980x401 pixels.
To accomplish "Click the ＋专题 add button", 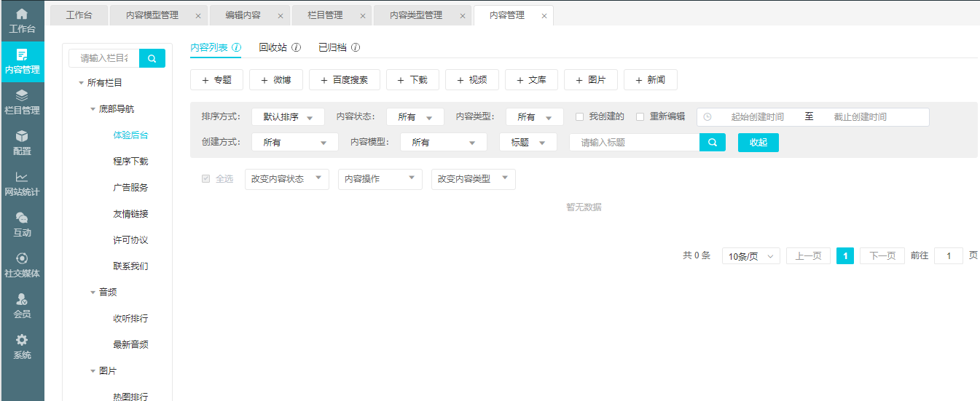I will click(x=216, y=80).
